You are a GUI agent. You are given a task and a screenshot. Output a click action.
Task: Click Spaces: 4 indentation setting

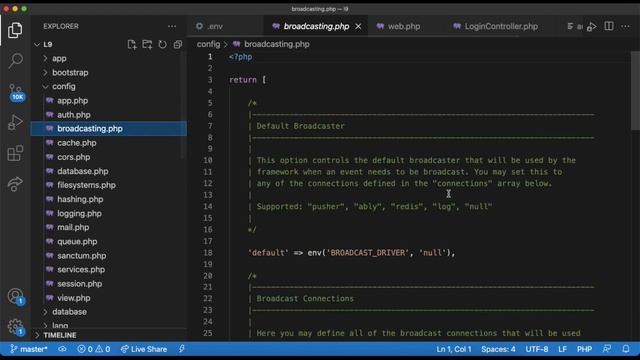pos(498,349)
